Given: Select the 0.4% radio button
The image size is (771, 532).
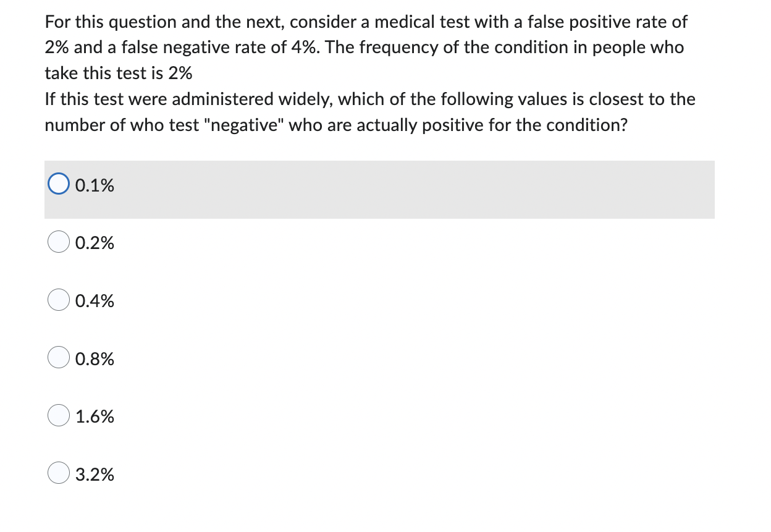Looking at the screenshot, I should (58, 299).
